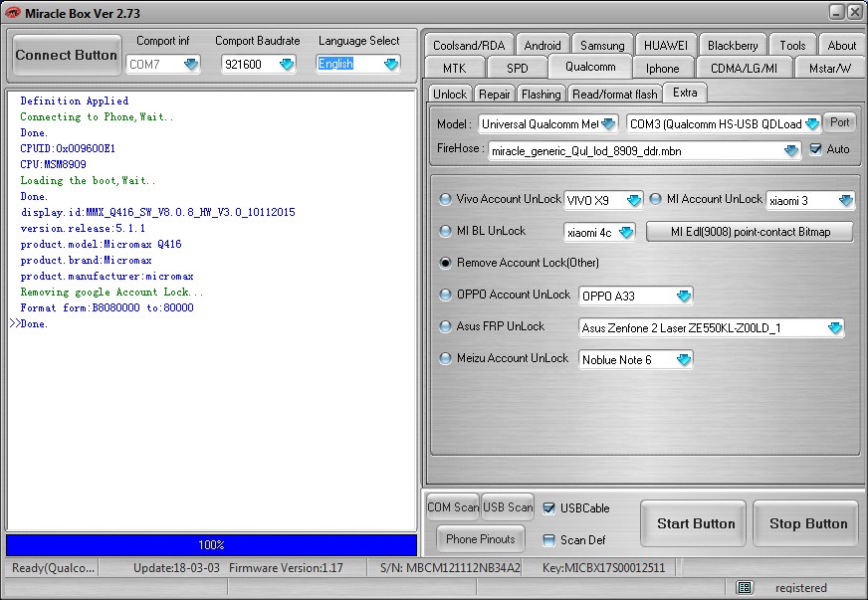Select the Extra sub-tab

685,93
